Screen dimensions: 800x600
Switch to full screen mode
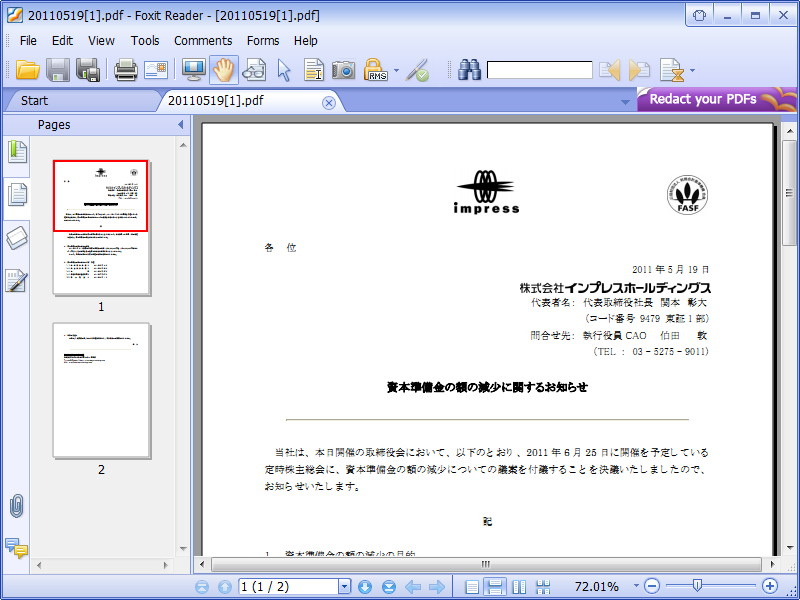(x=190, y=70)
